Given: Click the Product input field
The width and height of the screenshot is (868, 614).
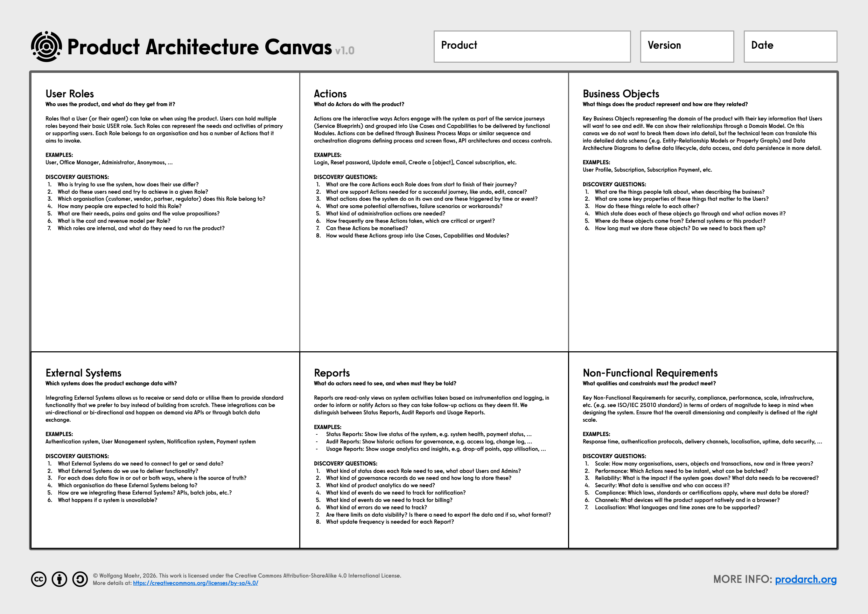Looking at the screenshot, I should 532,47.
